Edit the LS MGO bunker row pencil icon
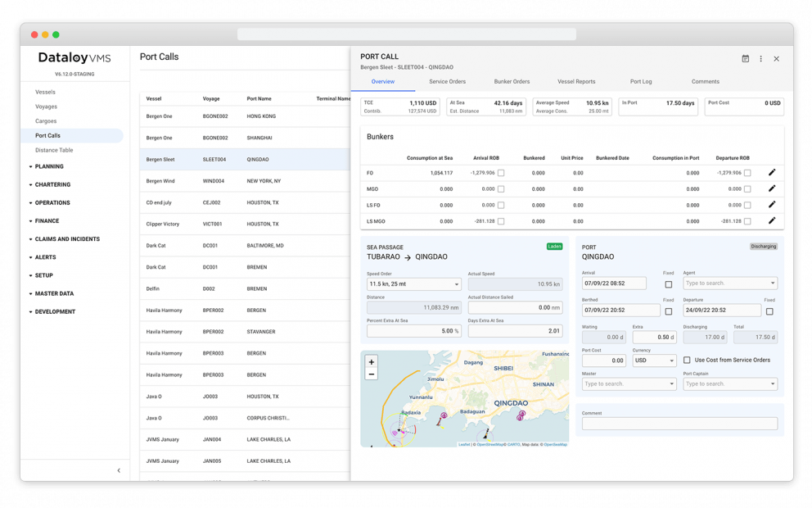The width and height of the screenshot is (812, 508). [769, 221]
